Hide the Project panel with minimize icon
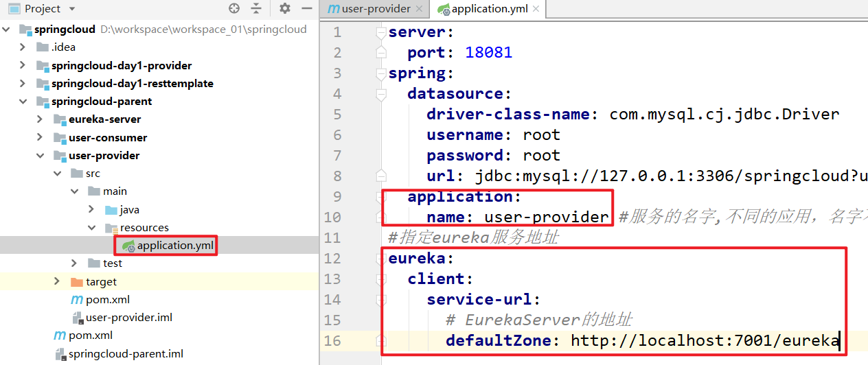Image resolution: width=868 pixels, height=365 pixels. click(x=306, y=9)
